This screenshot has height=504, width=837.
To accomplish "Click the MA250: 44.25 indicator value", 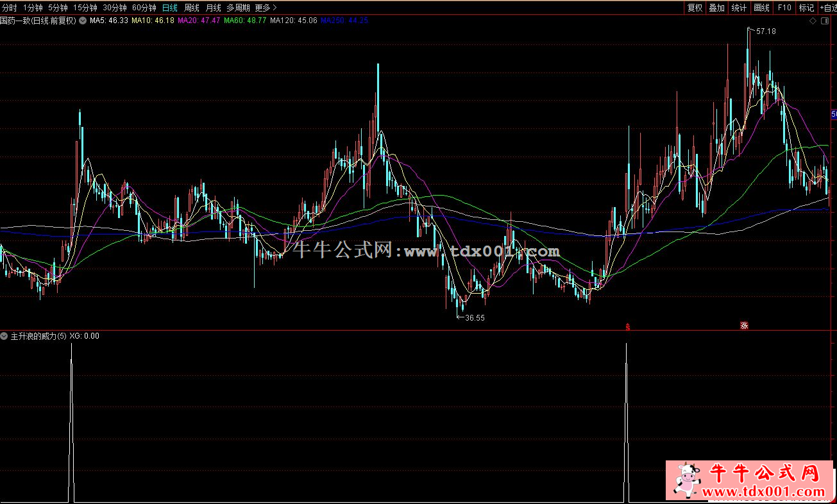I will [x=344, y=21].
